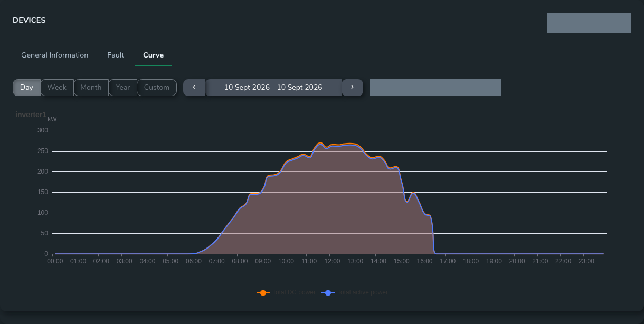
Task: Select the Custom range button
Action: click(157, 88)
